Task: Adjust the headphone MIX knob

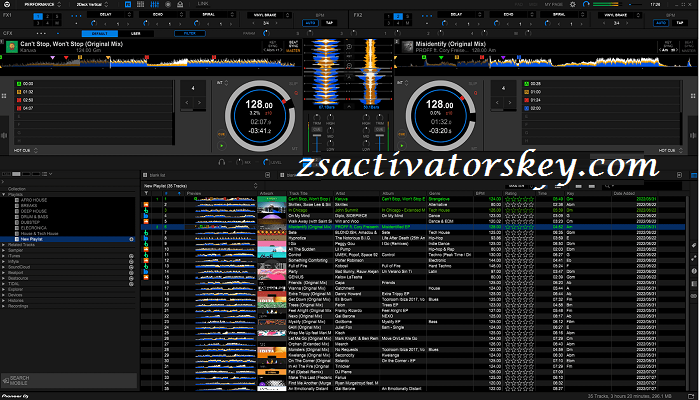Action: (239, 162)
